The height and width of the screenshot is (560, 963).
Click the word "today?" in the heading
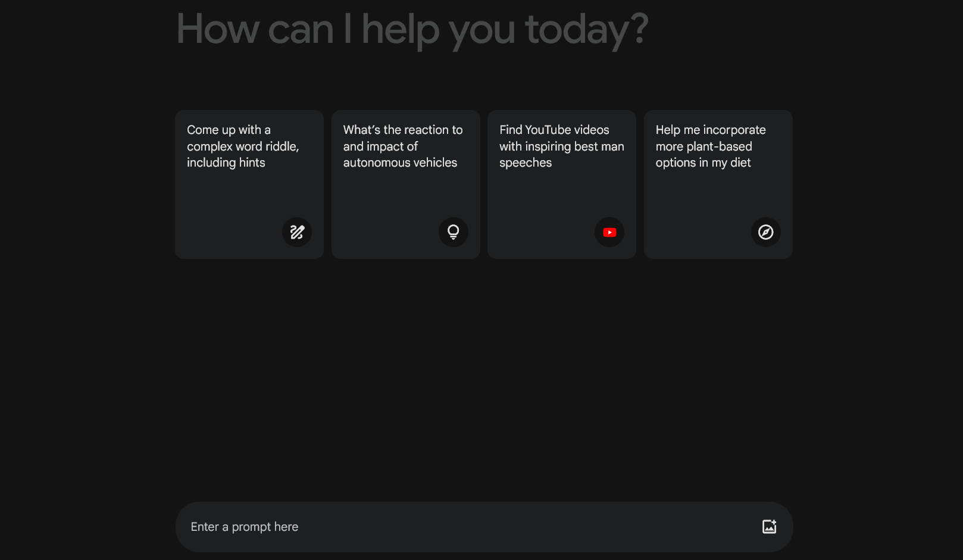coord(586,29)
